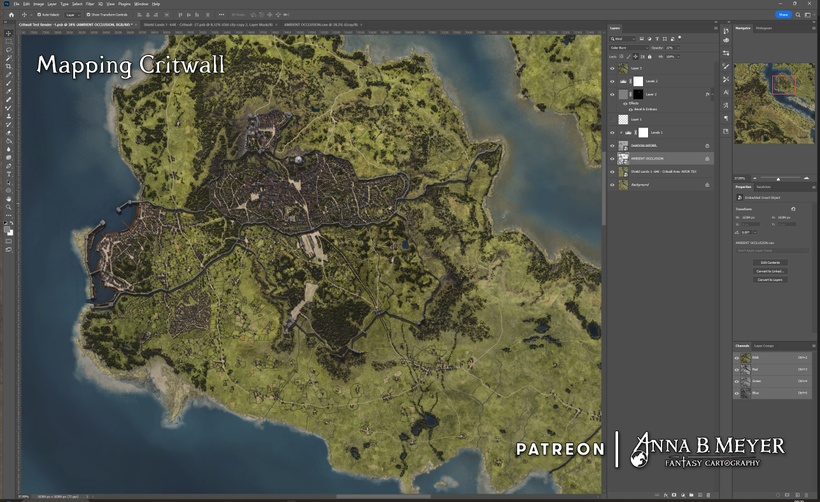Click lock image pixels brush icon
Viewport: 820px width, 502px height.
pos(628,56)
